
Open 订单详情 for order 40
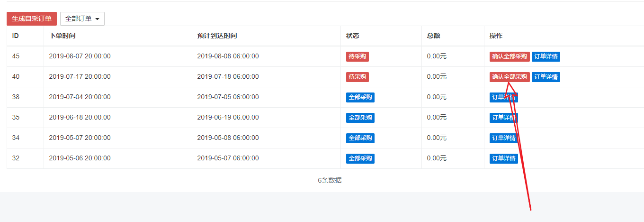click(x=546, y=77)
